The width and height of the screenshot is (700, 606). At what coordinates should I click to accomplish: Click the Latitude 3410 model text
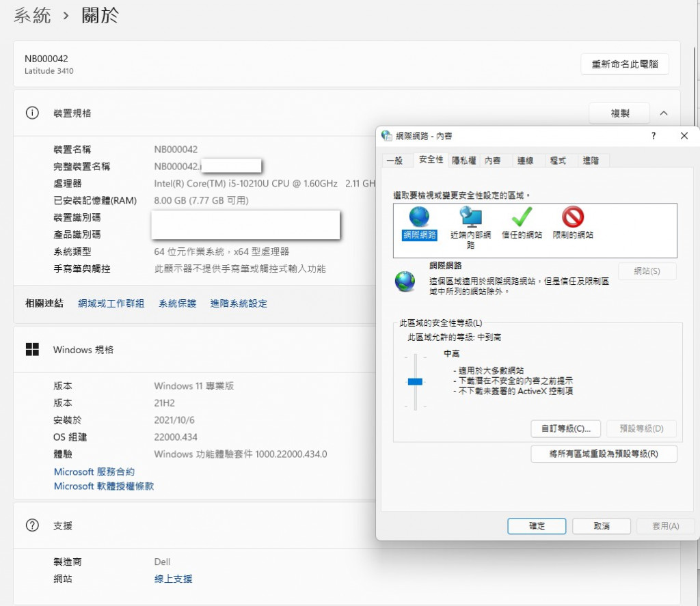click(49, 71)
